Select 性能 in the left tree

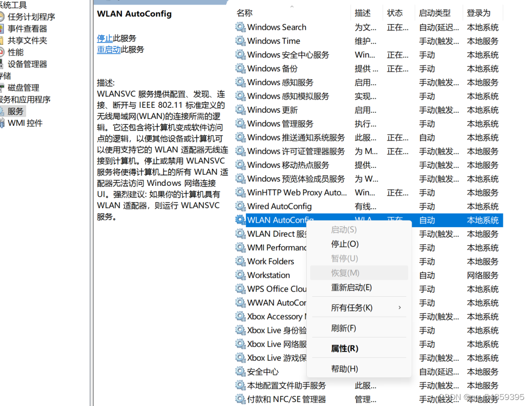[16, 52]
